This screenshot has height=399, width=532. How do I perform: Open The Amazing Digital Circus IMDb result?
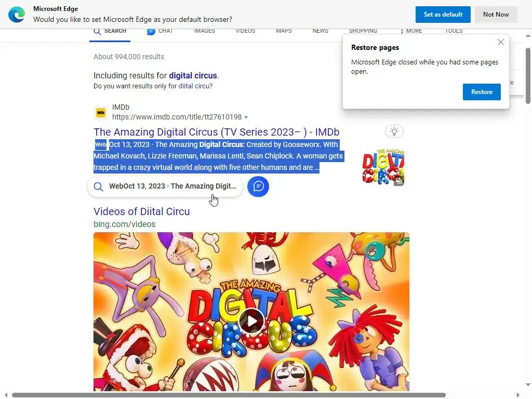[217, 132]
